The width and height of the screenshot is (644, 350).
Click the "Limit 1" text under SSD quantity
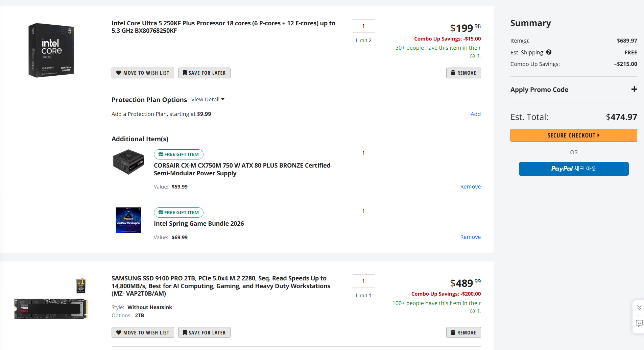pyautogui.click(x=363, y=295)
